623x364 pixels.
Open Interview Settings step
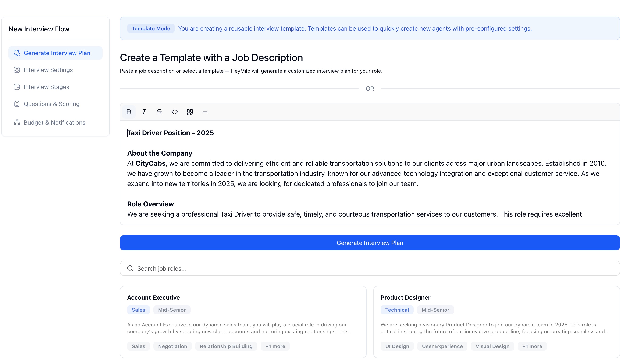(48, 70)
